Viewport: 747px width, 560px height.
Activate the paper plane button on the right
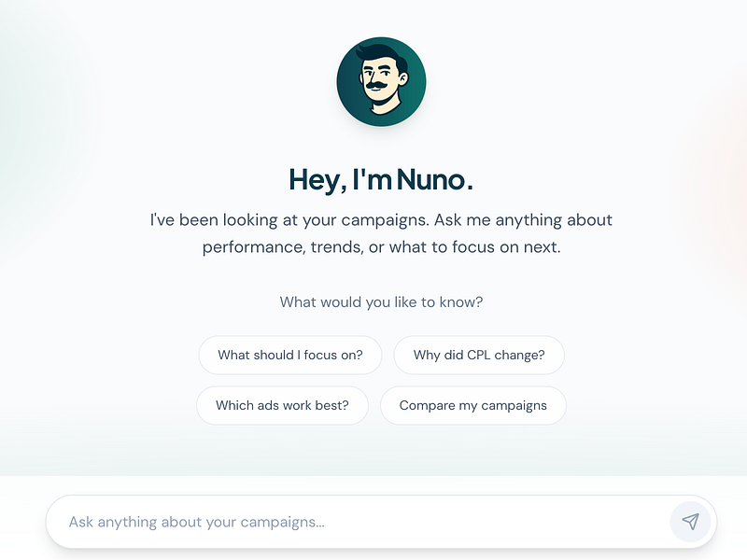pos(691,522)
